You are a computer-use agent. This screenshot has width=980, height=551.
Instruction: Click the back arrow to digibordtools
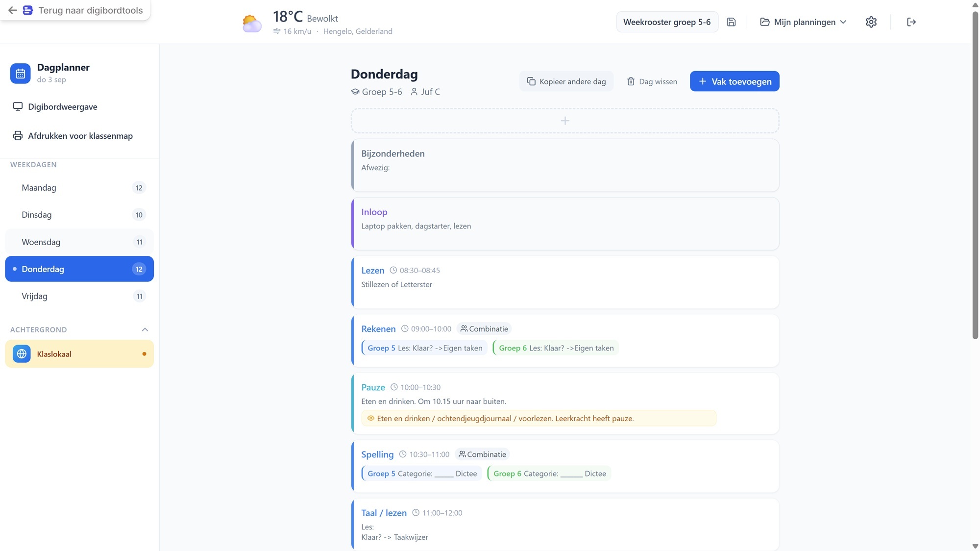click(12, 10)
